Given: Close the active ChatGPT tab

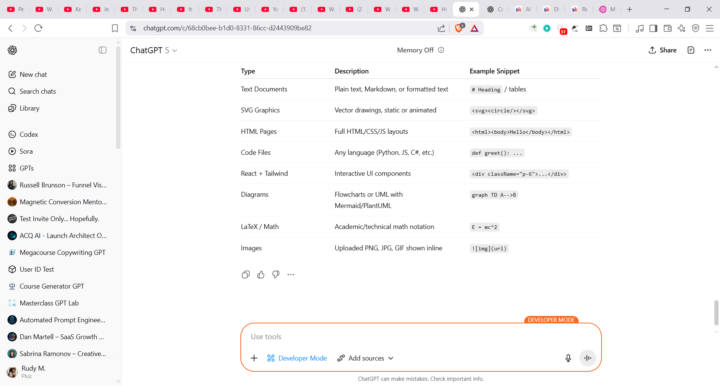Looking at the screenshot, I should (471, 9).
